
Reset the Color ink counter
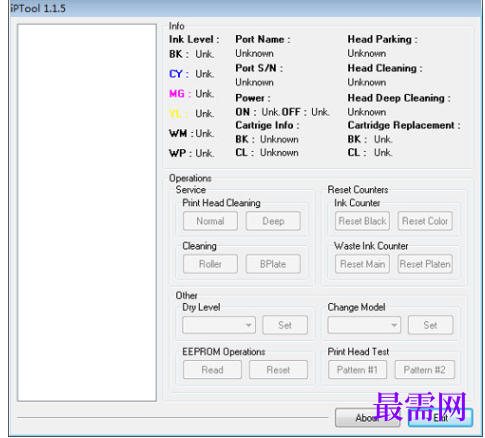pyautogui.click(x=425, y=221)
